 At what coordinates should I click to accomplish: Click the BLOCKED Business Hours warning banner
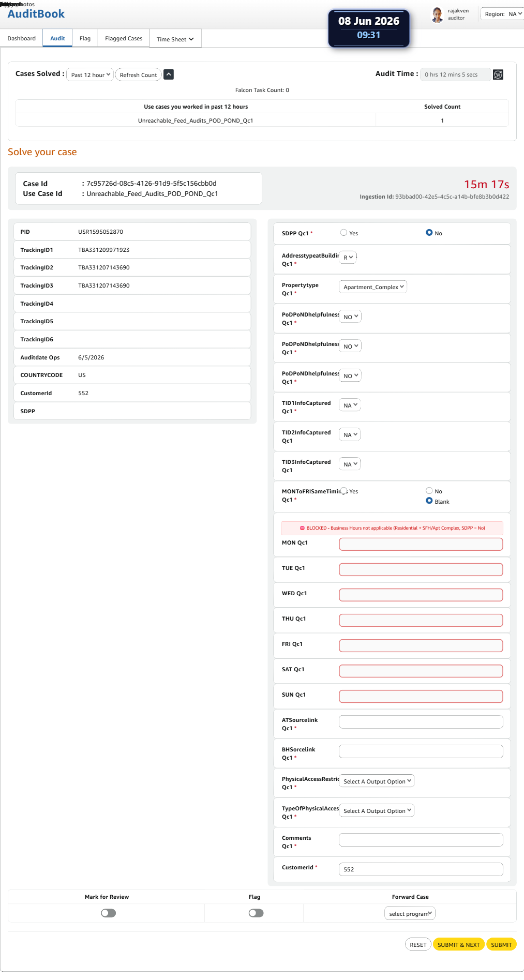pyautogui.click(x=392, y=528)
